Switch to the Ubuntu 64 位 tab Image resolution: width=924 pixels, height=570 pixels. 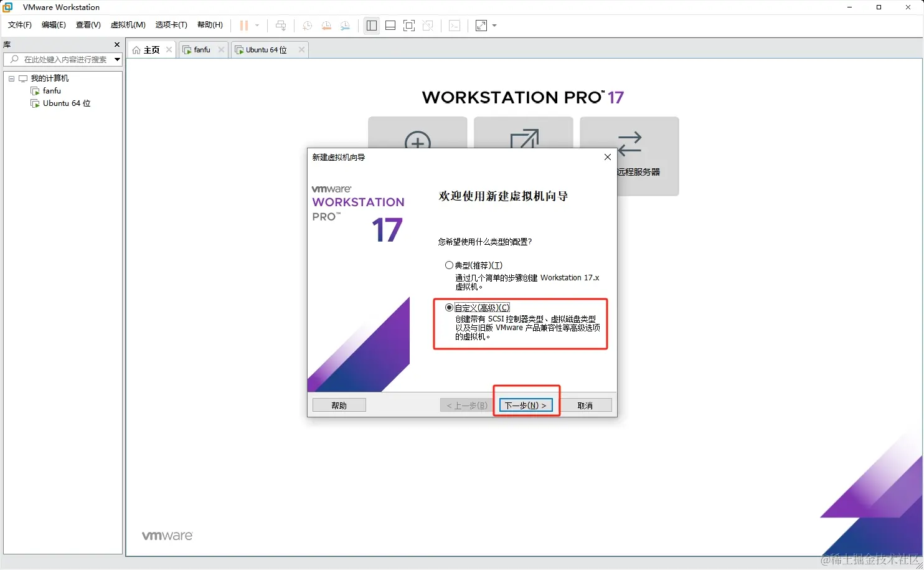(266, 50)
